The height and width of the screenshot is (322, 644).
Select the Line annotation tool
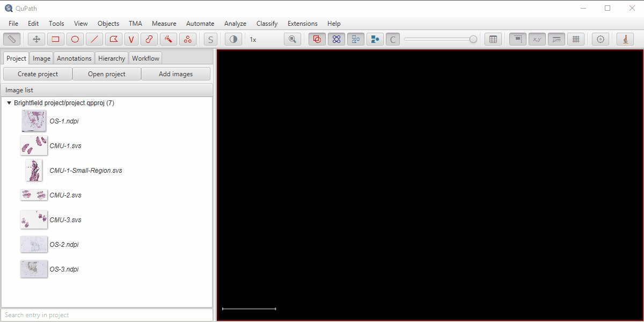(x=94, y=39)
